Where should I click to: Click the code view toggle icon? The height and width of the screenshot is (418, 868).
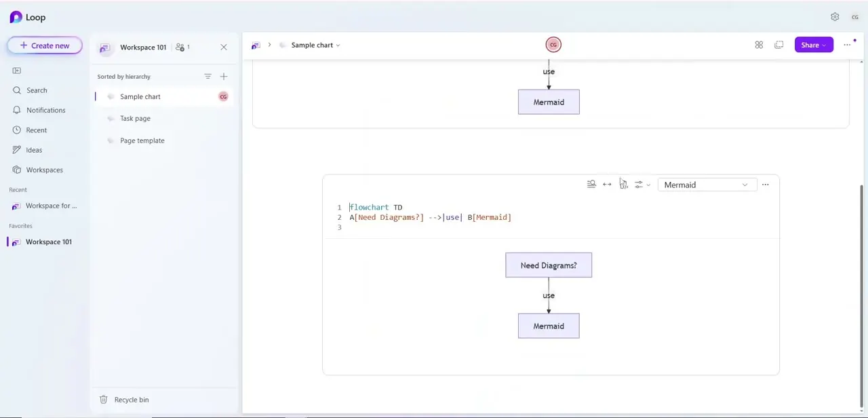pyautogui.click(x=623, y=185)
